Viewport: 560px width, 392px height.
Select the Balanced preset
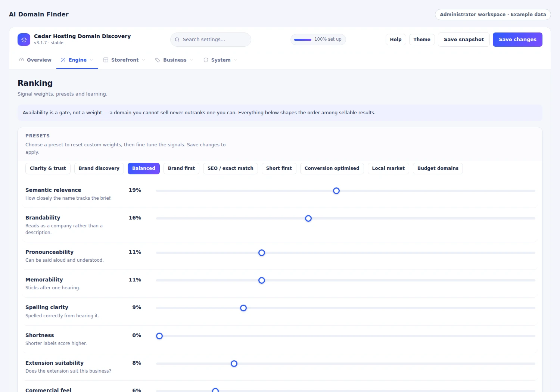point(144,168)
